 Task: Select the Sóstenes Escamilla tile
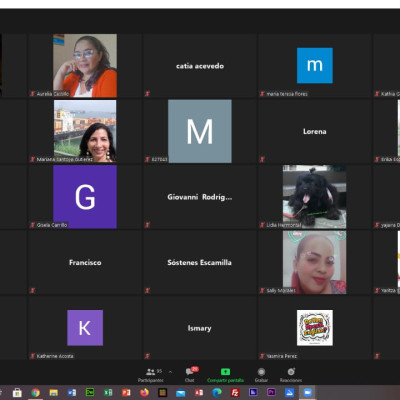pos(200,262)
